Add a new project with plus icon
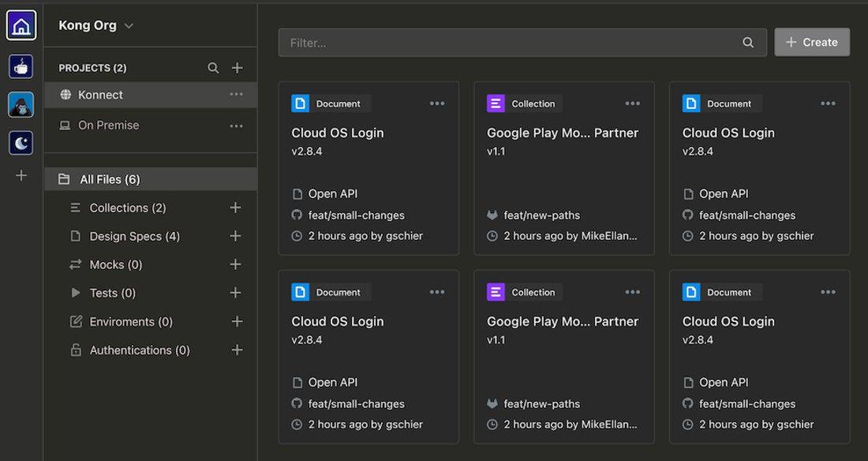The image size is (868, 461). (237, 68)
